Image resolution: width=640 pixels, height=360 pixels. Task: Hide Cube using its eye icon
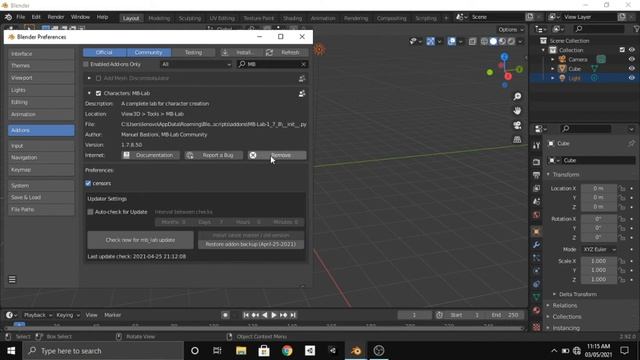click(x=631, y=69)
